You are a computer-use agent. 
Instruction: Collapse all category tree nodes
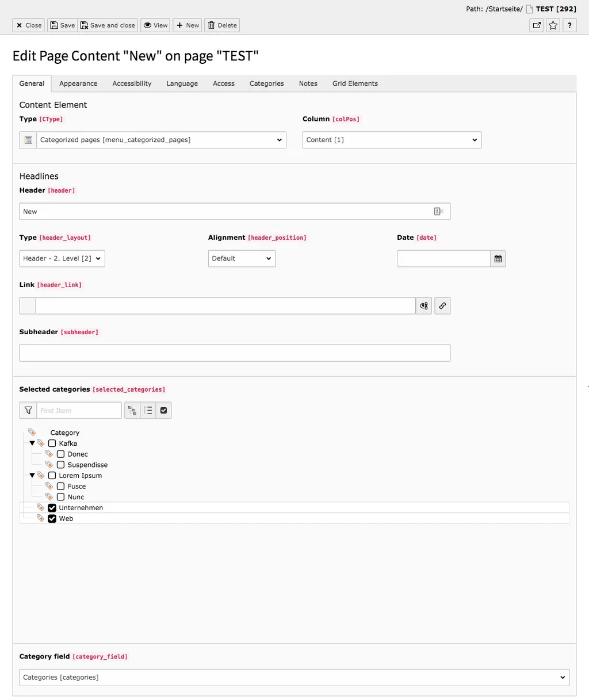(148, 410)
